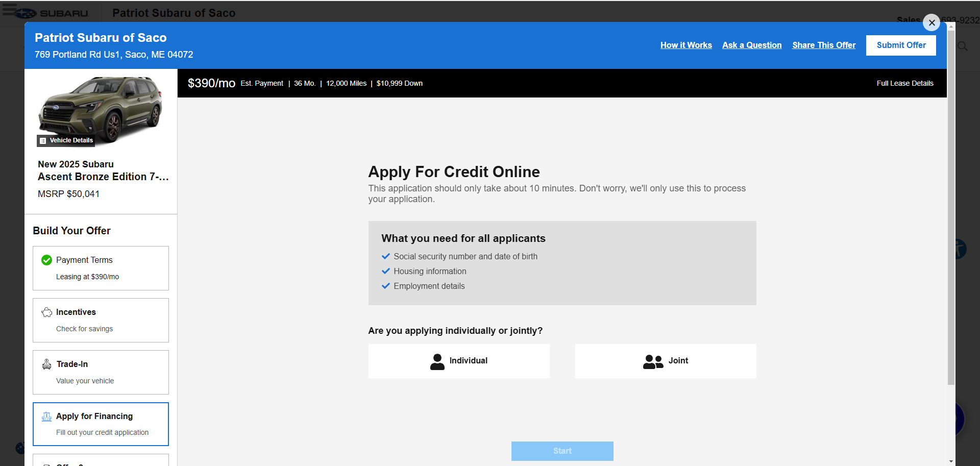Open Full Lease Details
The image size is (980, 466).
click(x=905, y=83)
